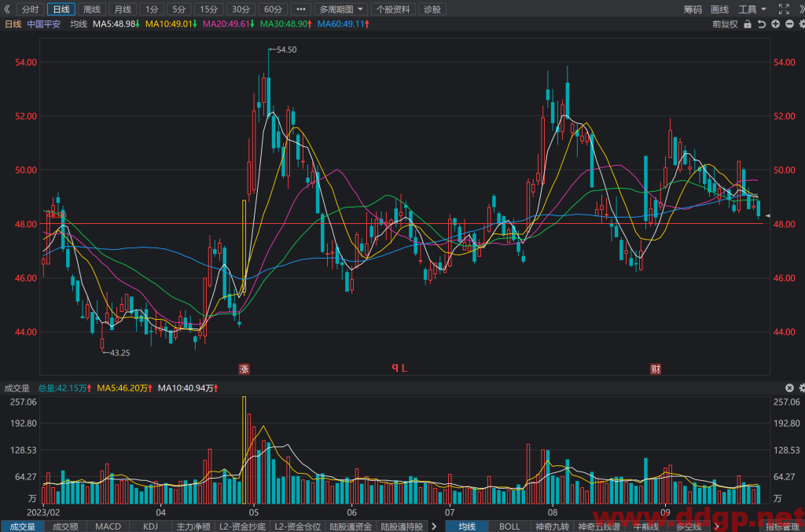Select the 陆股通持股 indicator tab

(x=402, y=526)
